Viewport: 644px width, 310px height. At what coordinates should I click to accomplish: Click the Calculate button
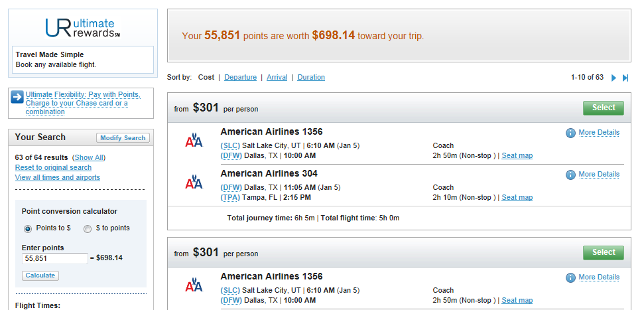pos(40,275)
